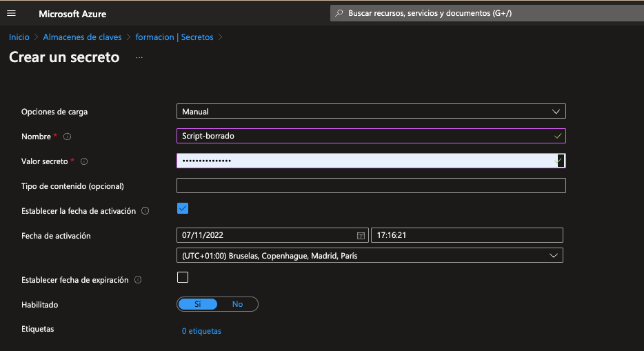Image resolution: width=644 pixels, height=351 pixels.
Task: Enable Establecer fecha de expiración checkbox
Action: click(x=183, y=277)
